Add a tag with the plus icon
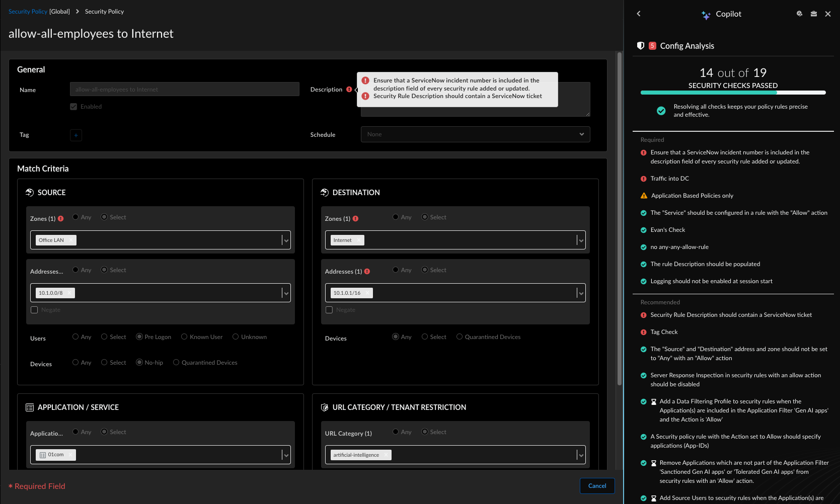This screenshot has height=504, width=840. [76, 135]
